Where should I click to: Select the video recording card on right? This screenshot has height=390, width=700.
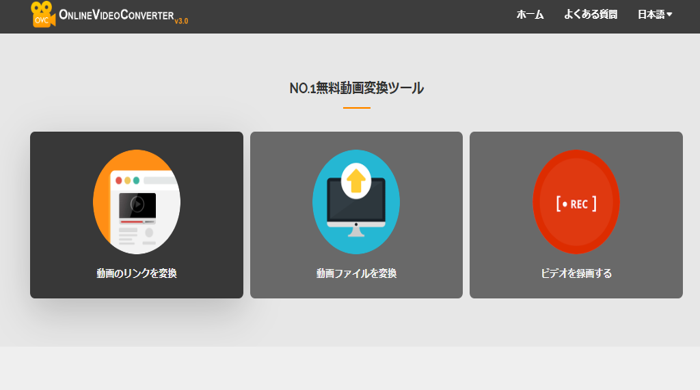pos(576,215)
